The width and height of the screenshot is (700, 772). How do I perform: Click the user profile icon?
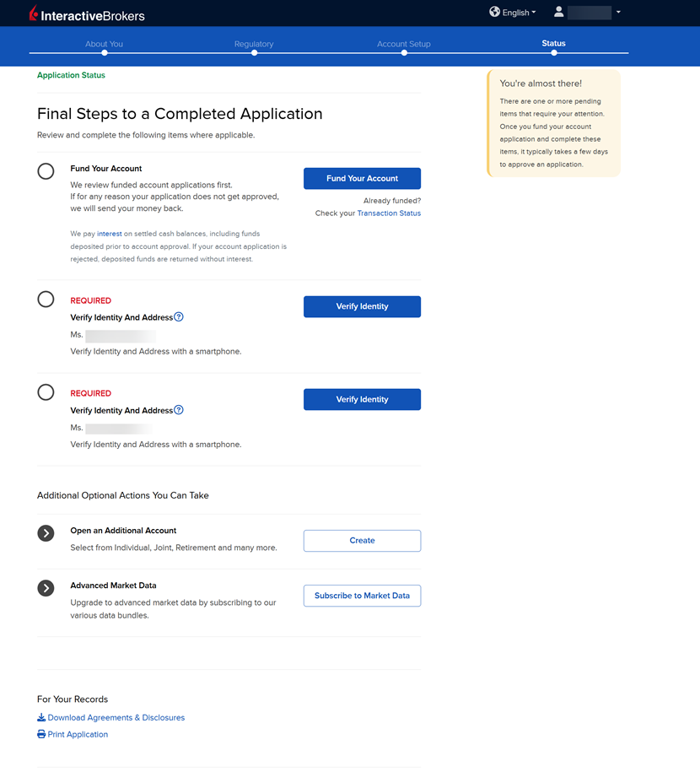pos(558,12)
